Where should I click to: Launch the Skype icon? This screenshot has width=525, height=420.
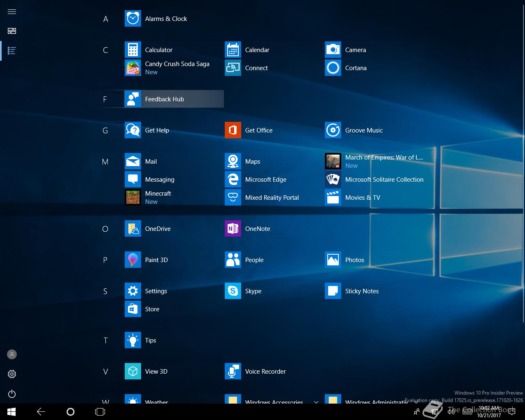coord(233,291)
